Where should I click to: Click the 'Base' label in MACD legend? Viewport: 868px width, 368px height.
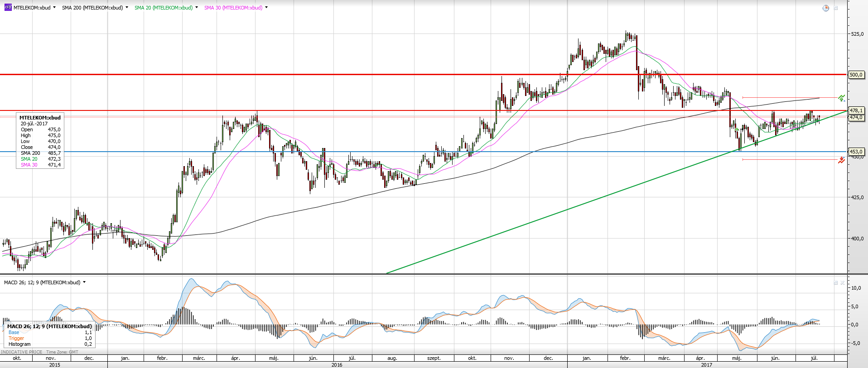coord(14,332)
